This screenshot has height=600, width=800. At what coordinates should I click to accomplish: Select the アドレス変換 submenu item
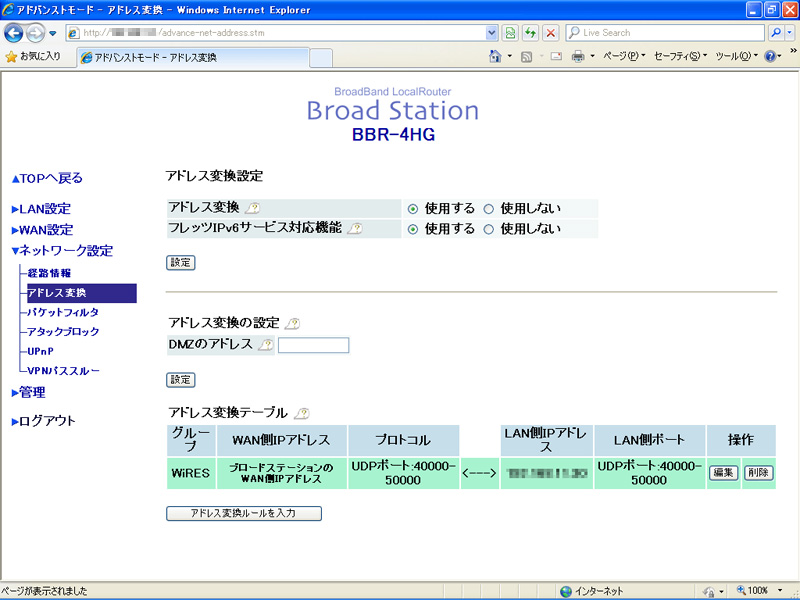pyautogui.click(x=82, y=293)
